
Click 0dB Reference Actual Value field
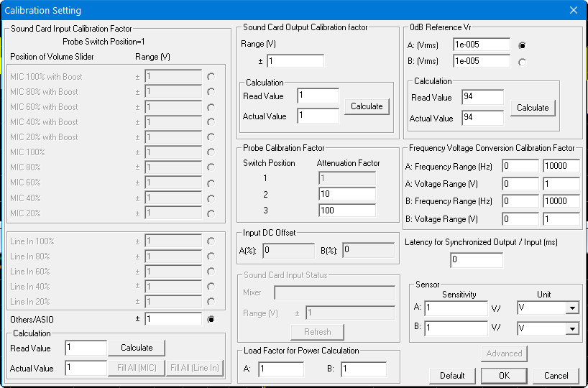482,118
